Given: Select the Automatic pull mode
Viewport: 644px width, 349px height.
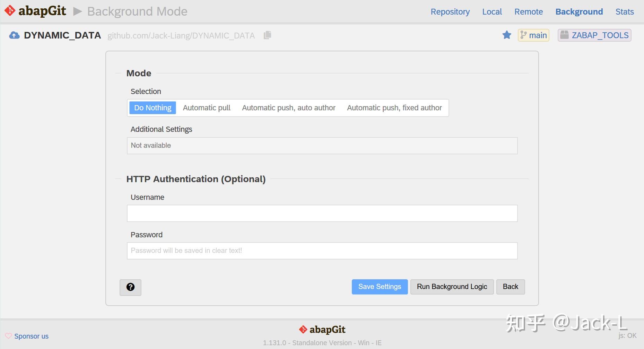Looking at the screenshot, I should click(207, 108).
